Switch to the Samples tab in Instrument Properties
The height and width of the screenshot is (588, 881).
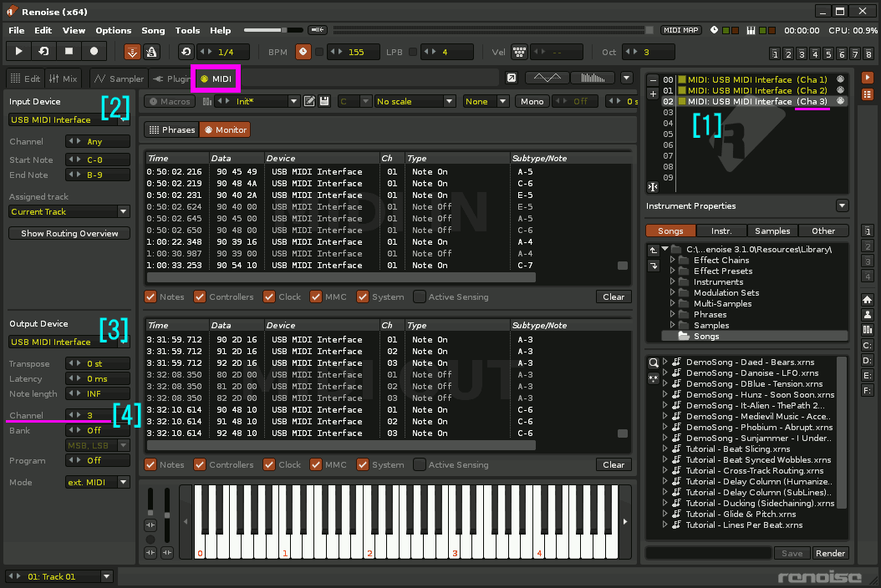click(771, 231)
